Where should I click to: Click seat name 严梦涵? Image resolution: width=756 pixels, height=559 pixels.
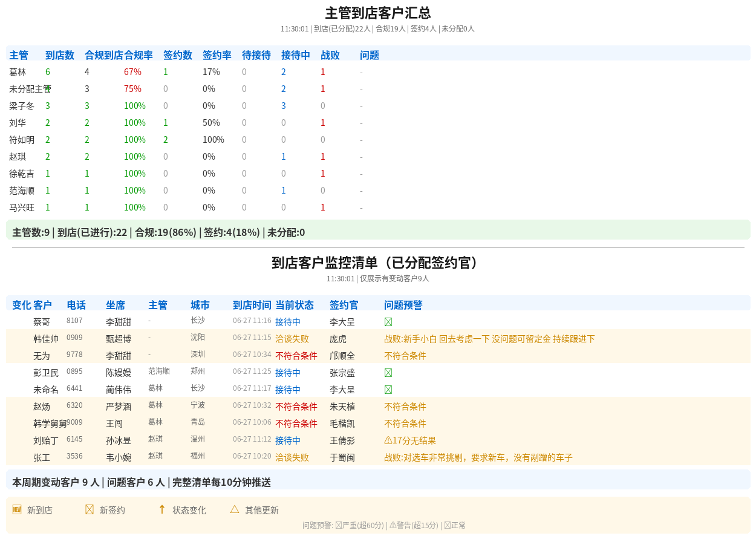pos(119,407)
